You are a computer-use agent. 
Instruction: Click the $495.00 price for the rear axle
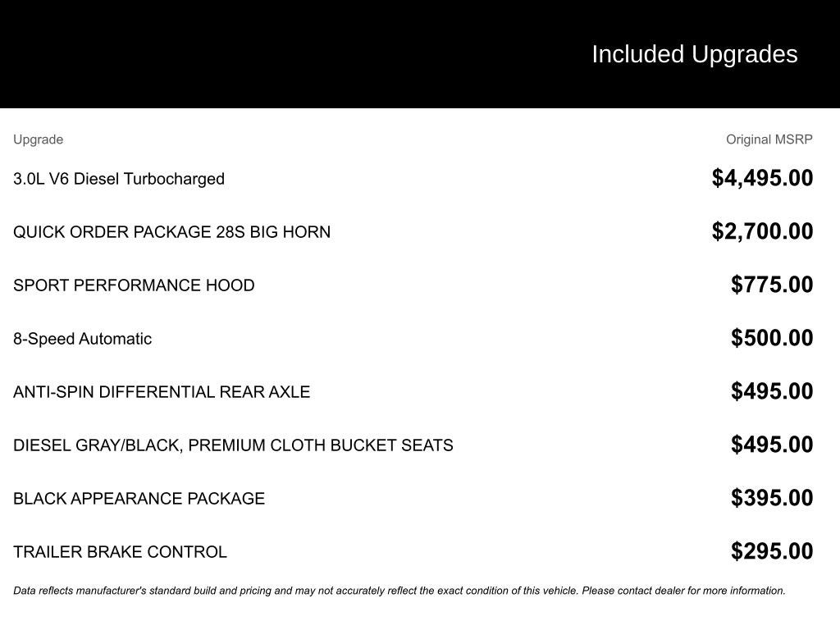point(772,391)
